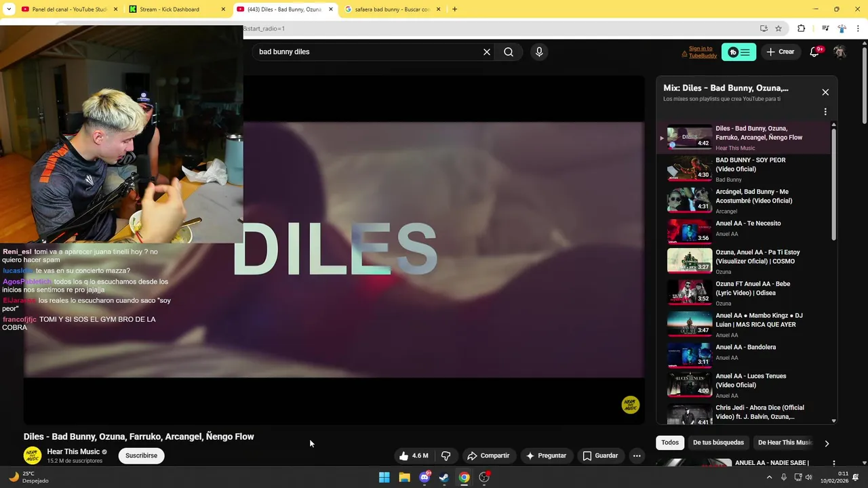Open Discord from taskbar

click(x=425, y=477)
